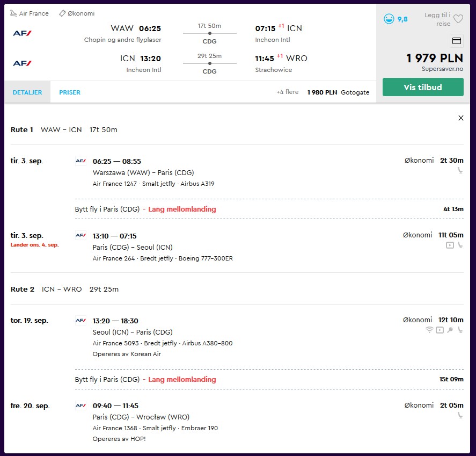This screenshot has height=456, width=476.
Task: Click video entertainment icon on Seoul–Paris flight
Action: pyautogui.click(x=440, y=330)
